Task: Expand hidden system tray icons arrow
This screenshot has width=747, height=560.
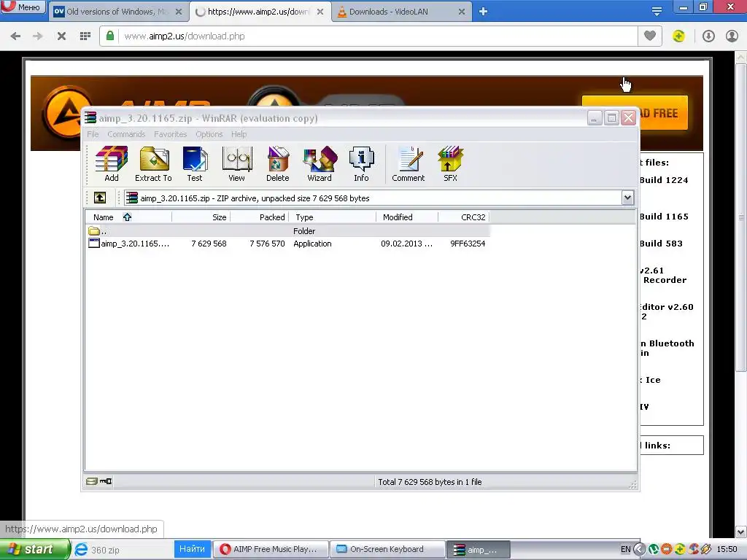Action: coord(639,550)
